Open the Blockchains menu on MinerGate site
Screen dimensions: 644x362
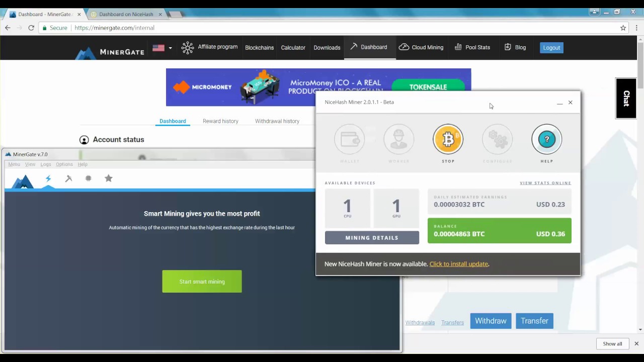(259, 48)
